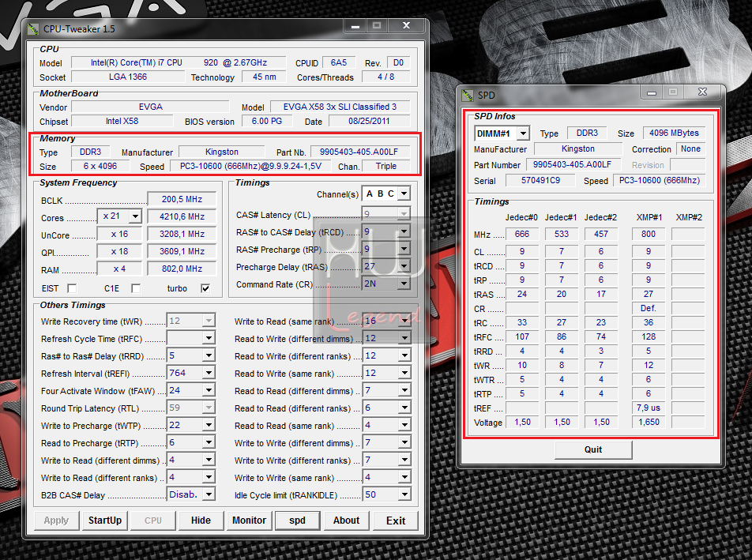The height and width of the screenshot is (560, 752).
Task: Click the Exit button in CPU-Tweaker
Action: click(396, 521)
